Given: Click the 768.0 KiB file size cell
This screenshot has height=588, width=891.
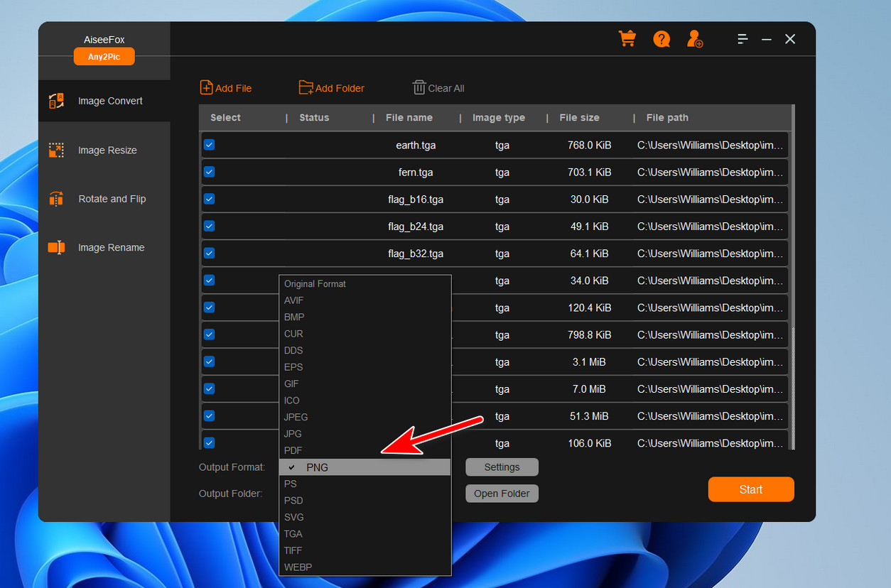Looking at the screenshot, I should coord(589,145).
